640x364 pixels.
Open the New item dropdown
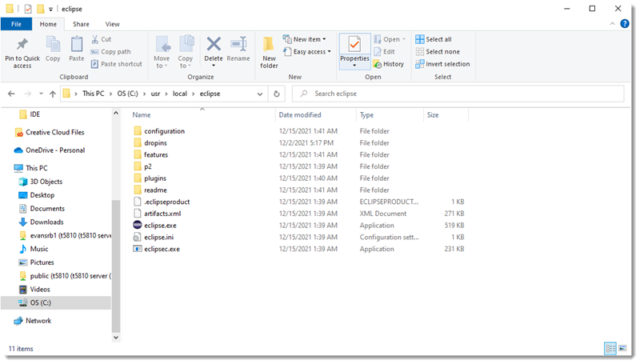pos(305,39)
